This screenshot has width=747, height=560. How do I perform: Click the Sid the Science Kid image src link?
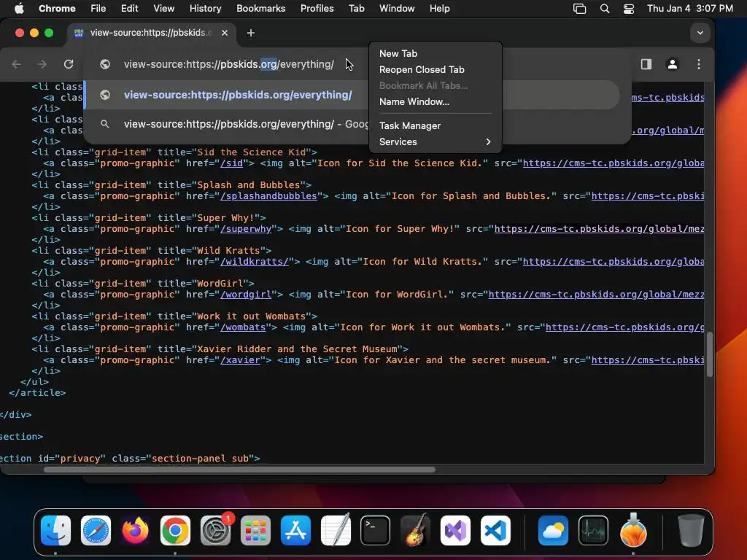pyautogui.click(x=613, y=163)
